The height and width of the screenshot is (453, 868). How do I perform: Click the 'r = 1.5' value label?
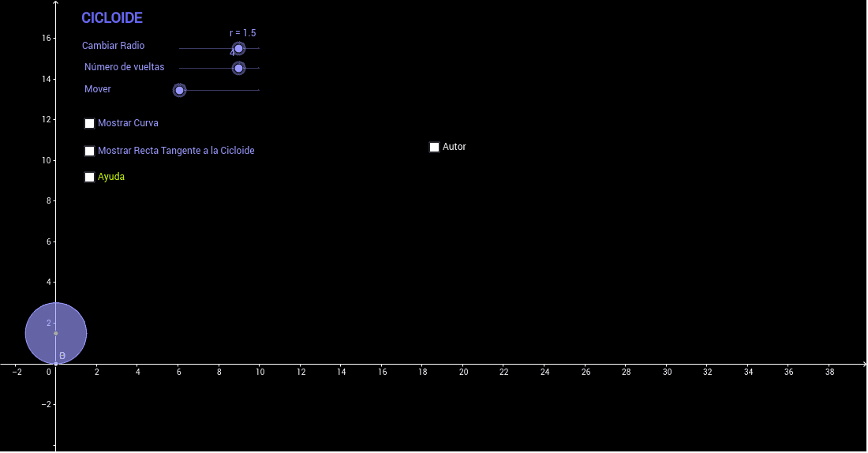click(242, 33)
